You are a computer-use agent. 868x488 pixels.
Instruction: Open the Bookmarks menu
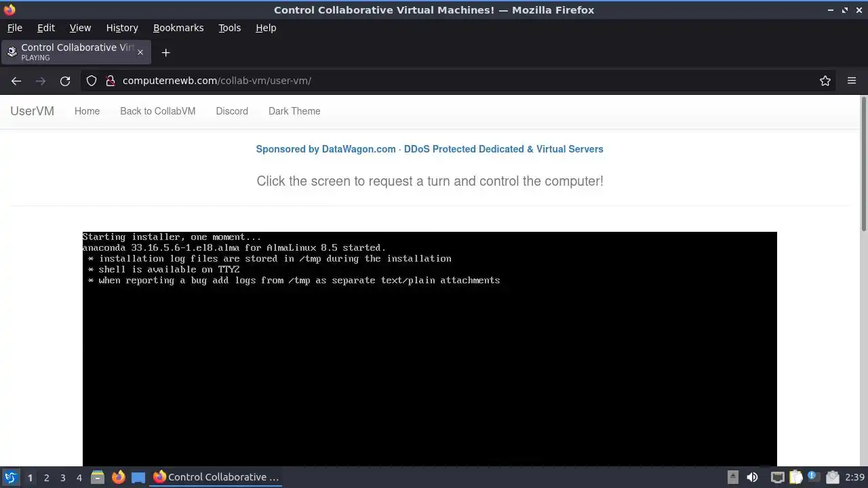coord(178,28)
